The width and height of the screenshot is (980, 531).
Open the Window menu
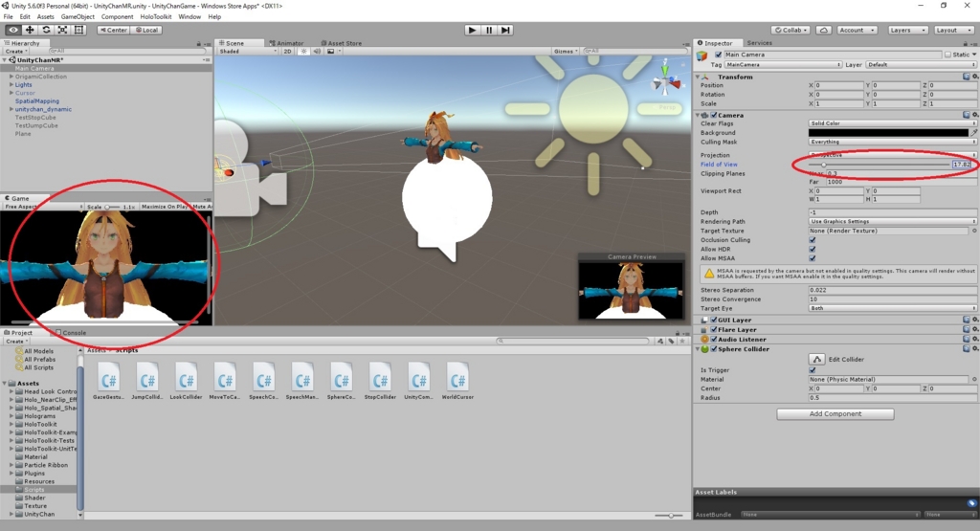[x=189, y=17]
